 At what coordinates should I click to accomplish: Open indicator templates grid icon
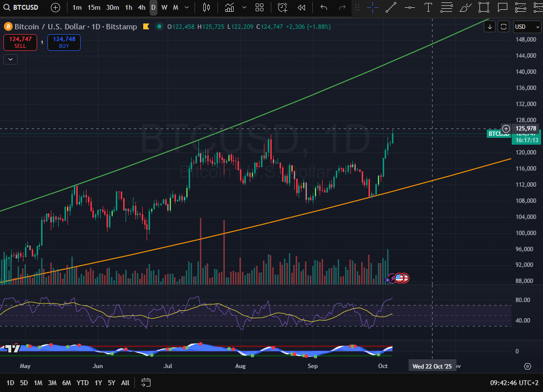point(260,7)
